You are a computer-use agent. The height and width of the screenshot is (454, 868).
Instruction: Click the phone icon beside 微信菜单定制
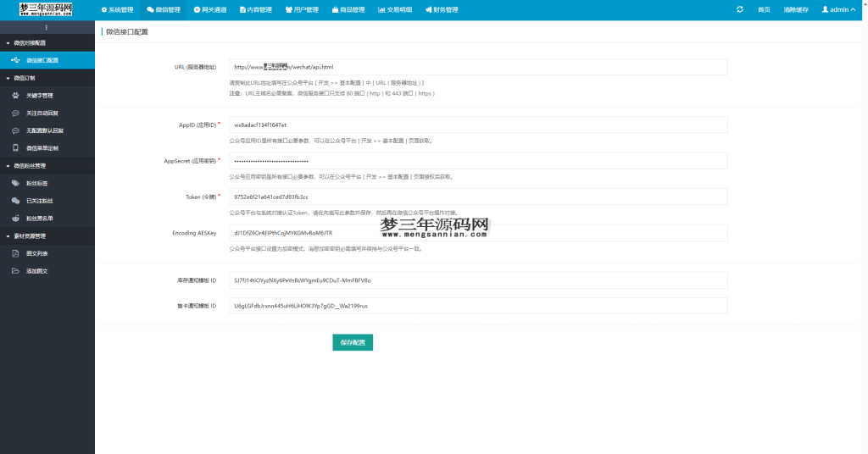(15, 147)
